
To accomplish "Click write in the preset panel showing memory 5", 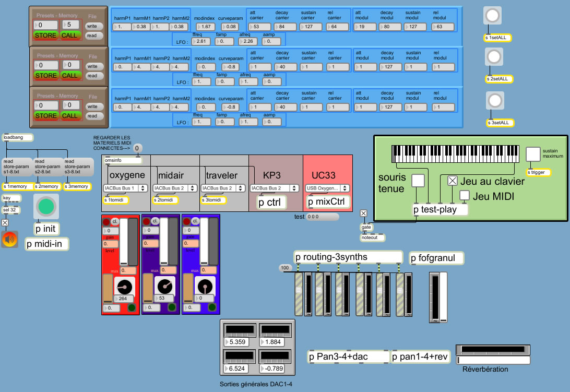I will click(94, 26).
